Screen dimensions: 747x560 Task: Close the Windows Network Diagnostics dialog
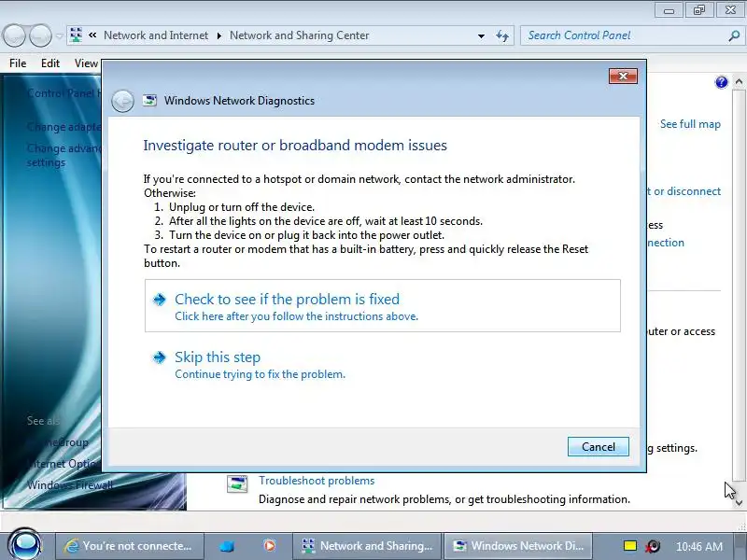[623, 77]
